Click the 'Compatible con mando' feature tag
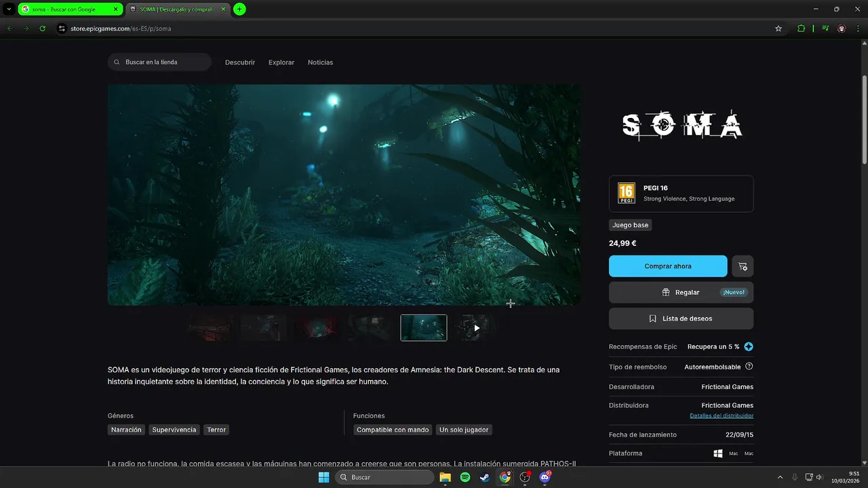Viewport: 868px width, 488px height. [393, 430]
